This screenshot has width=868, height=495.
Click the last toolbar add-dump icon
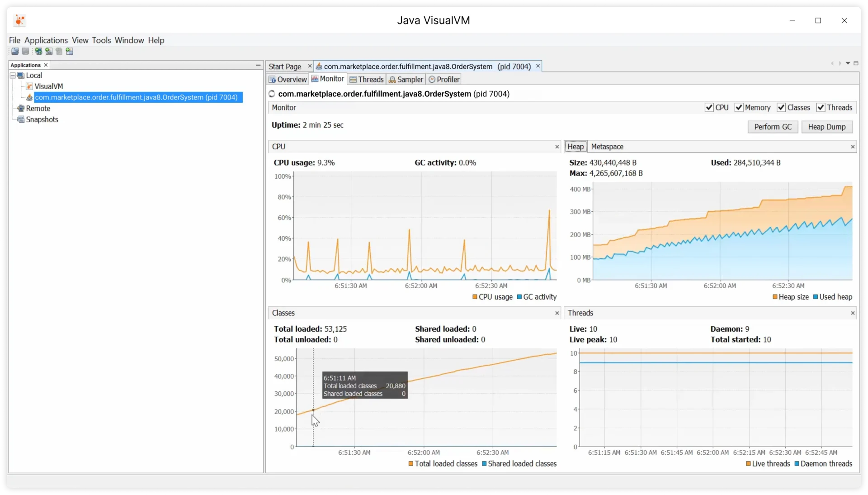pos(69,52)
